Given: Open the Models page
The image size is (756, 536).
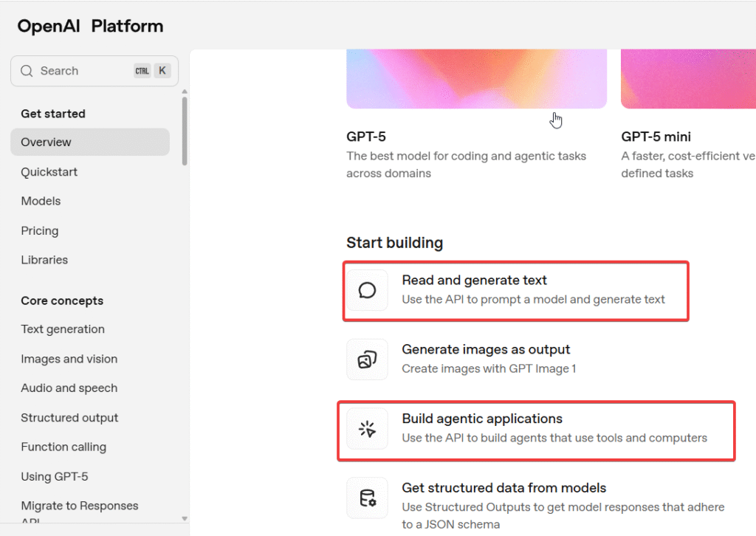Looking at the screenshot, I should pos(41,201).
